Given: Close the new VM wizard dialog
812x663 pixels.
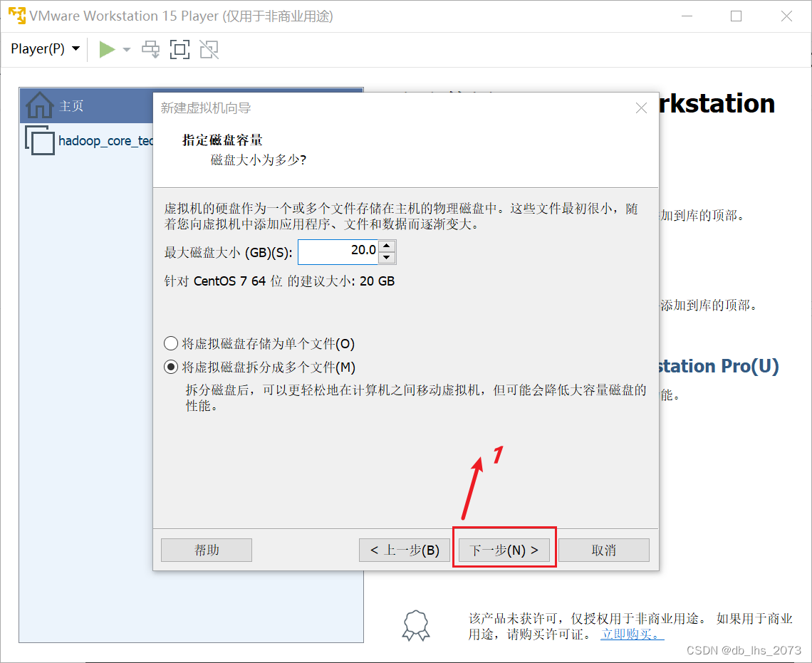Looking at the screenshot, I should [641, 108].
